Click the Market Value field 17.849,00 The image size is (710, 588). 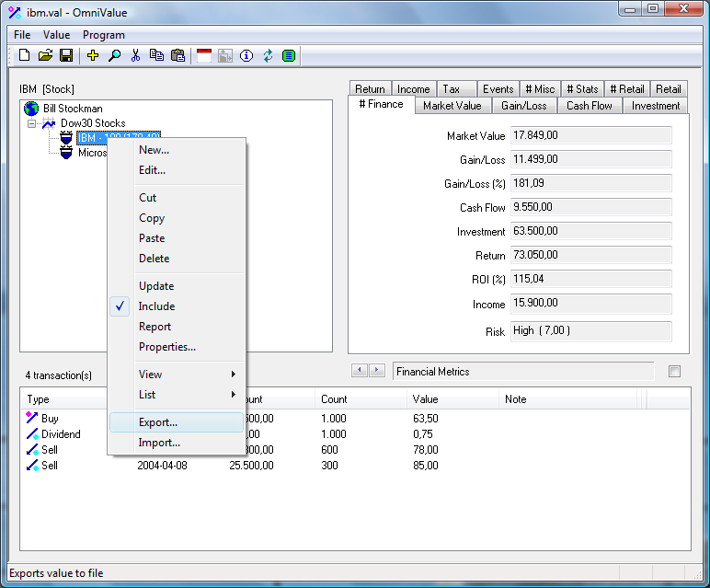click(591, 135)
